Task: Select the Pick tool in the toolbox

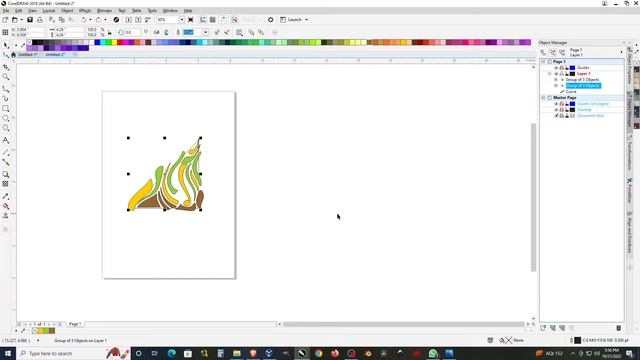Action: [6, 45]
